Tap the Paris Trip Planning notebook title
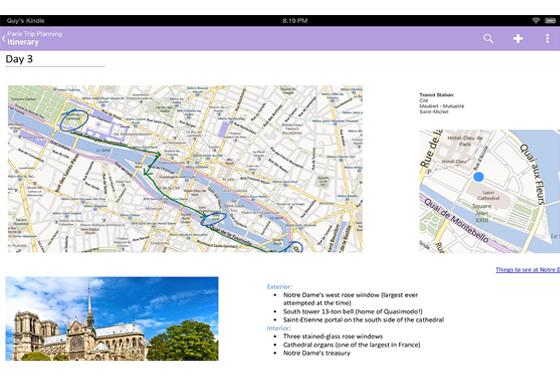560x380 pixels. point(35,34)
